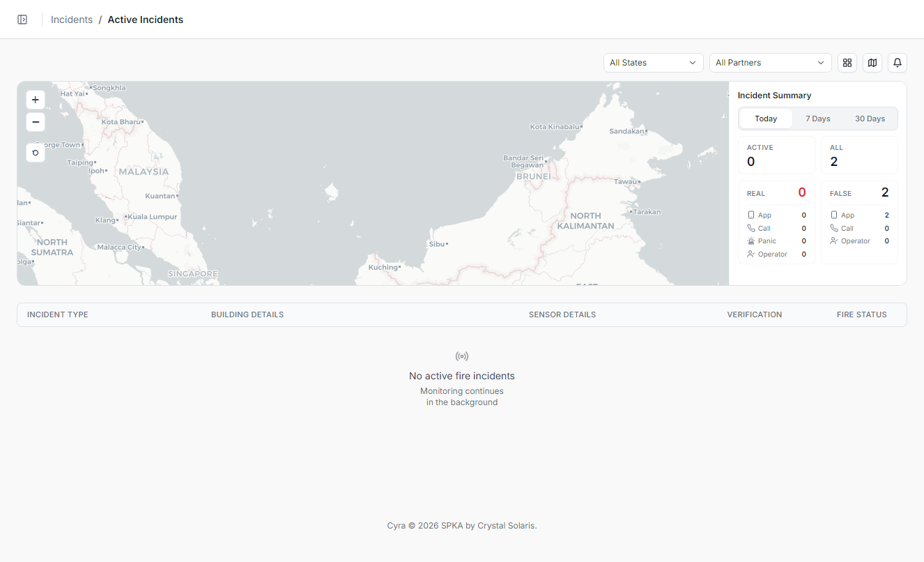Reset the map rotation button
The image size is (924, 562).
[x=36, y=153]
